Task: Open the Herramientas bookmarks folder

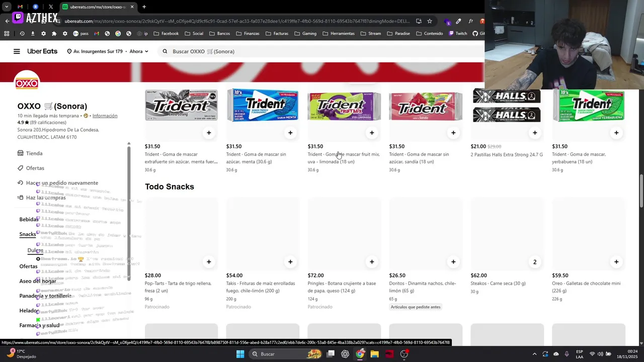Action: 339,34
